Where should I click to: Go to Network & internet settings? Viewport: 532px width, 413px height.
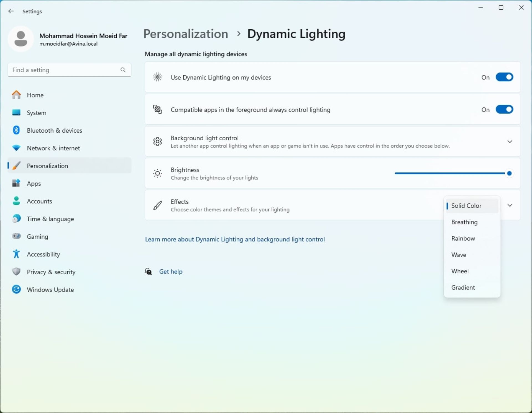pos(69,148)
